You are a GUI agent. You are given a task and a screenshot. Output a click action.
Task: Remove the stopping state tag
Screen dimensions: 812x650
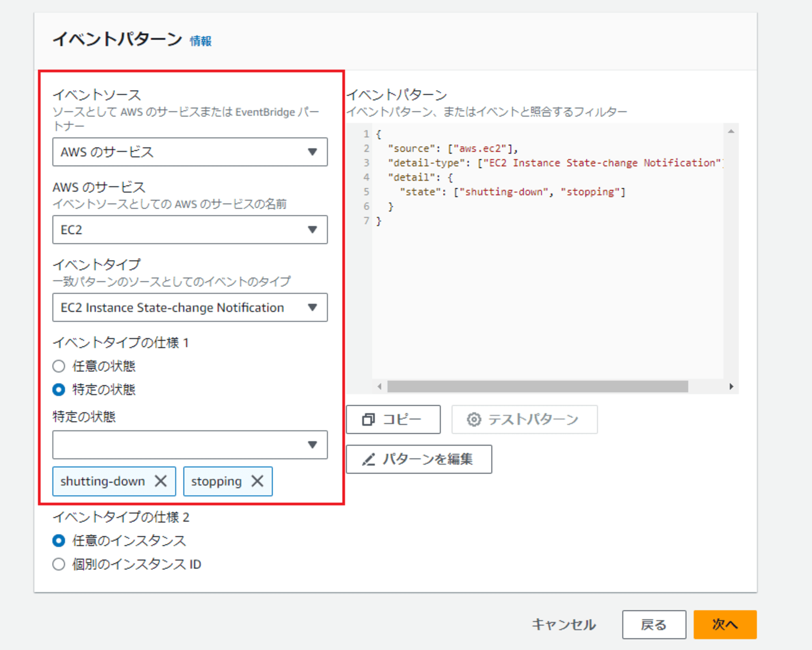pos(257,481)
